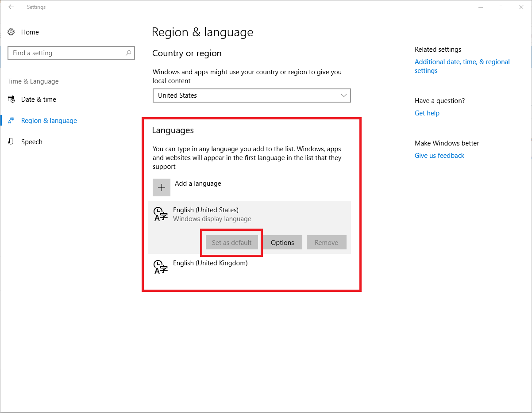532x413 pixels.
Task: Click the English (United States) language icon
Action: 160,214
